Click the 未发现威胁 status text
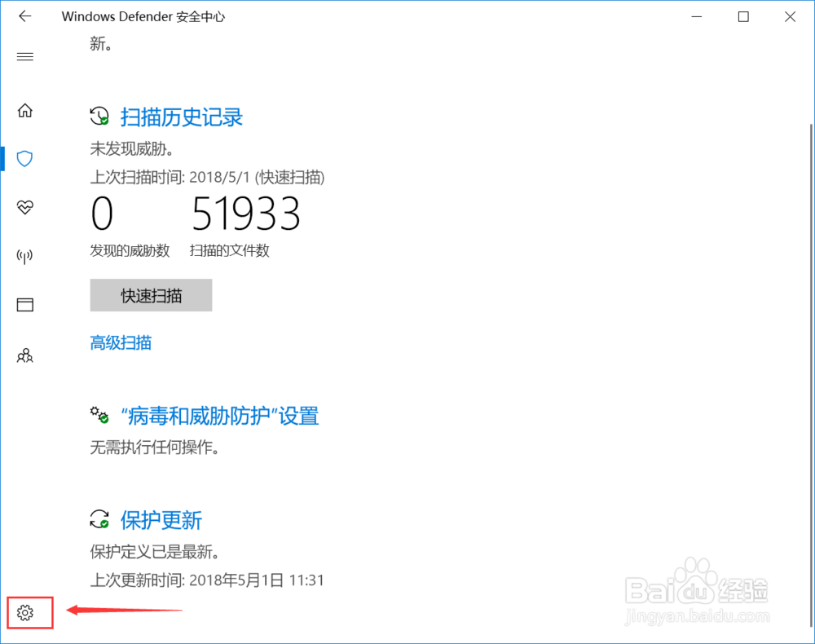The image size is (815, 644). [x=131, y=149]
